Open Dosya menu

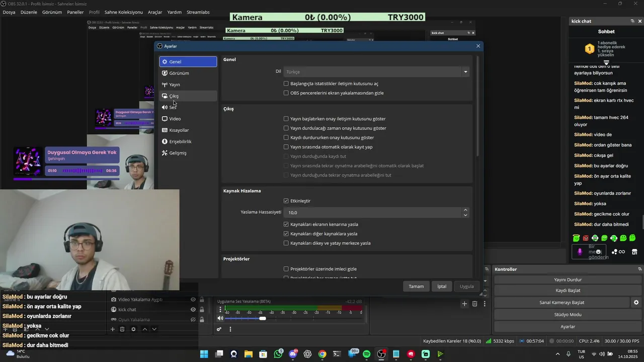click(x=9, y=12)
